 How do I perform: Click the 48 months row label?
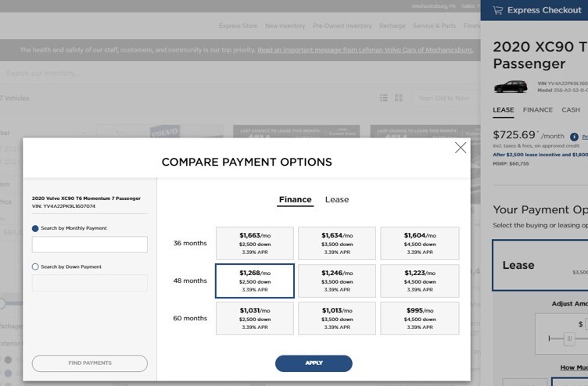click(x=190, y=281)
